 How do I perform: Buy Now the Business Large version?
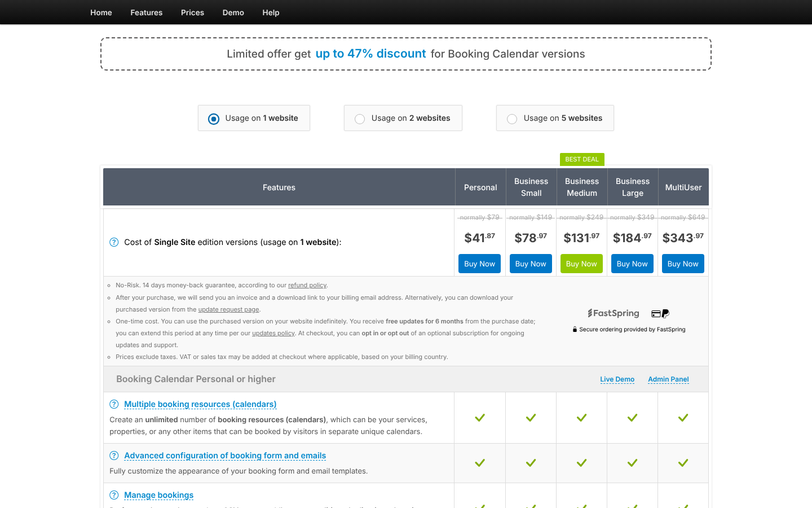pyautogui.click(x=632, y=264)
